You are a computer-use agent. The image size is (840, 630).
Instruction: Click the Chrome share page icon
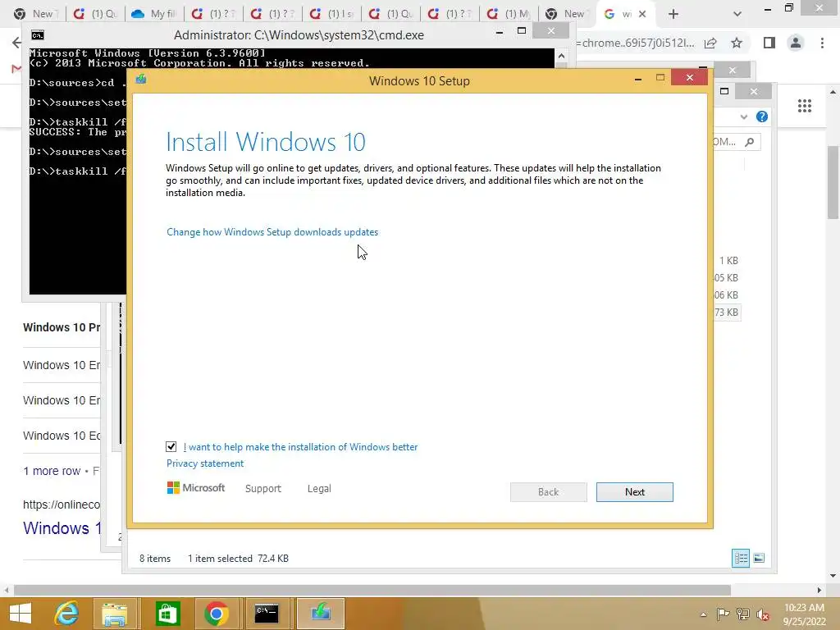[710, 43]
